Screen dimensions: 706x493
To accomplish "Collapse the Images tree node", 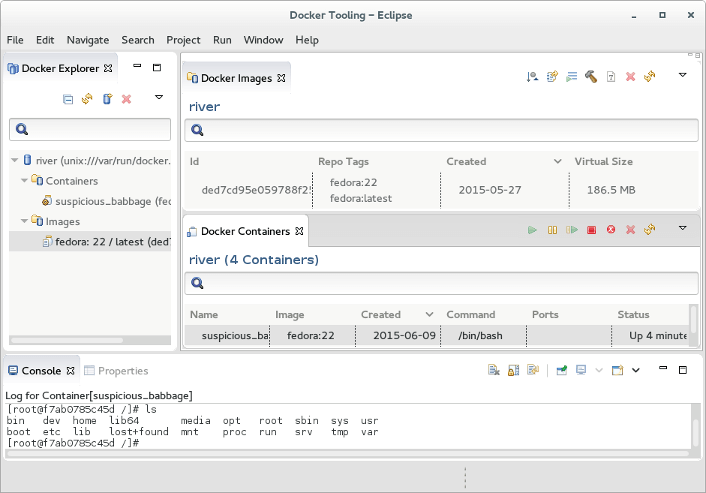I will 24,221.
